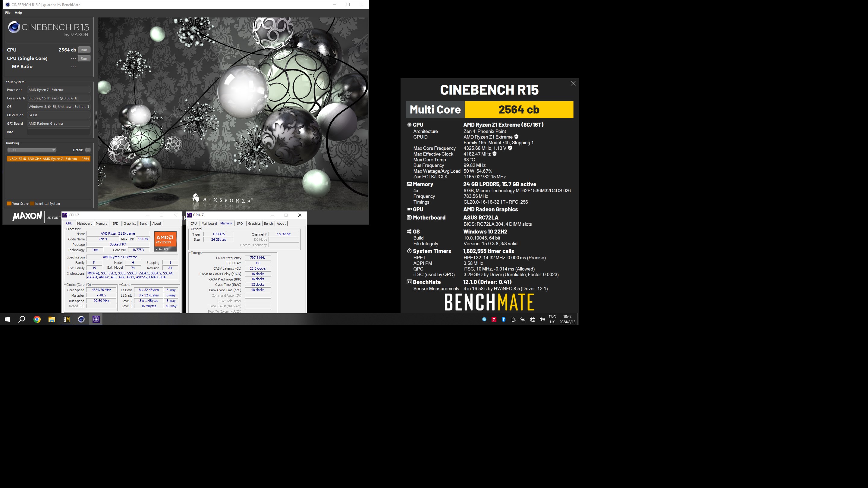Click the GFX Board field in Cinebench

pyautogui.click(x=59, y=124)
